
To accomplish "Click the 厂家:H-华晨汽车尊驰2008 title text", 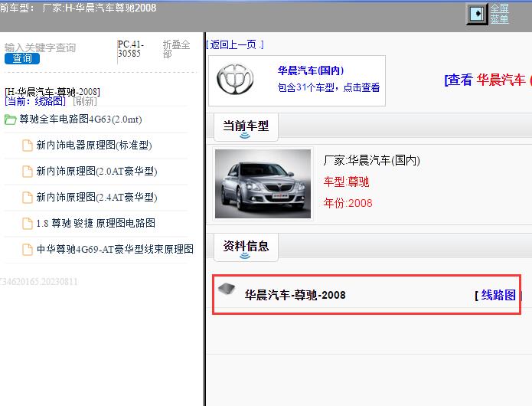I will (x=99, y=8).
